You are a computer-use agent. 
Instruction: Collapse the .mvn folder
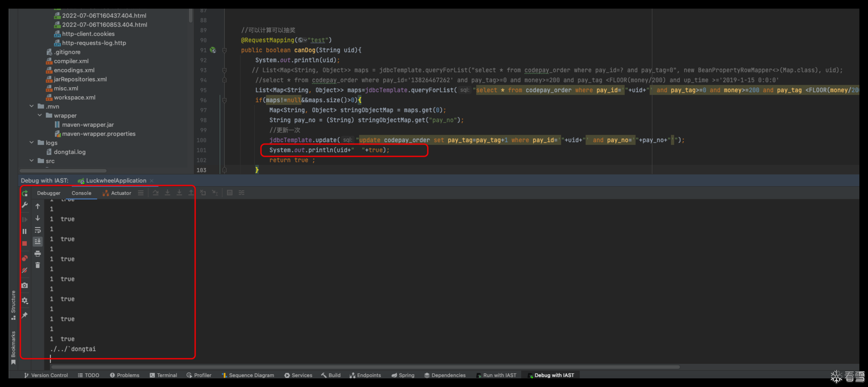[x=32, y=106]
